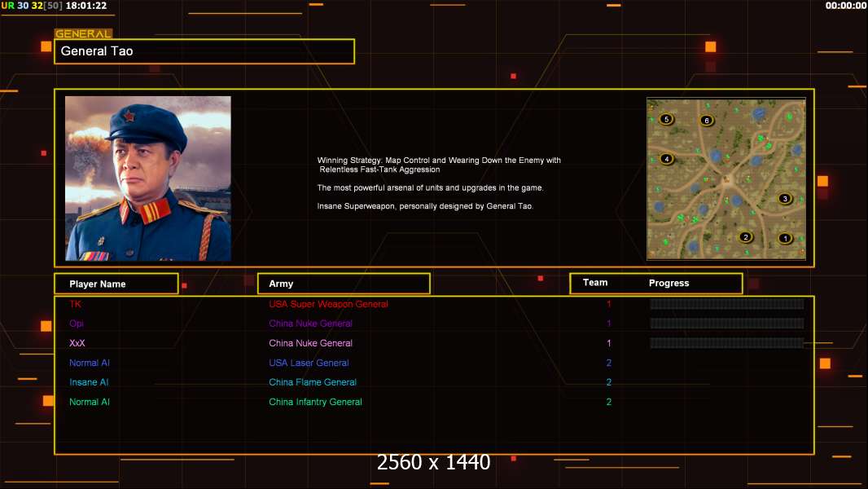Viewport: 868px width, 489px height.
Task: Click Opi's China Nuke General army
Action: (310, 324)
